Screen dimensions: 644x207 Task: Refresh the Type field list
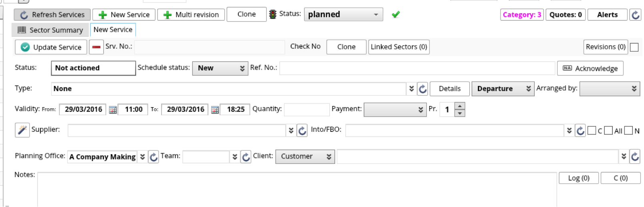point(423,89)
